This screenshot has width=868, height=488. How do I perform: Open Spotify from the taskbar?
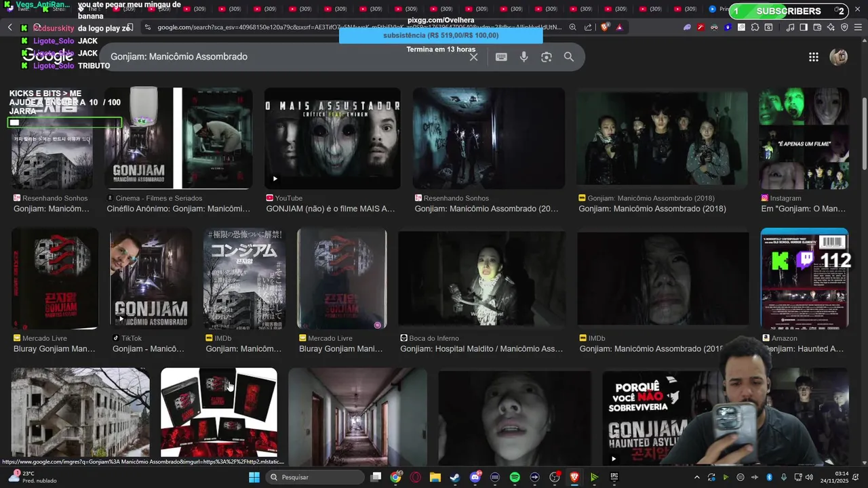pyautogui.click(x=515, y=477)
